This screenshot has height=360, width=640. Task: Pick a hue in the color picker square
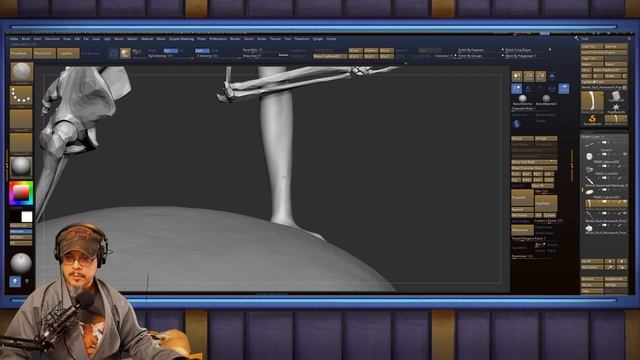[21, 193]
